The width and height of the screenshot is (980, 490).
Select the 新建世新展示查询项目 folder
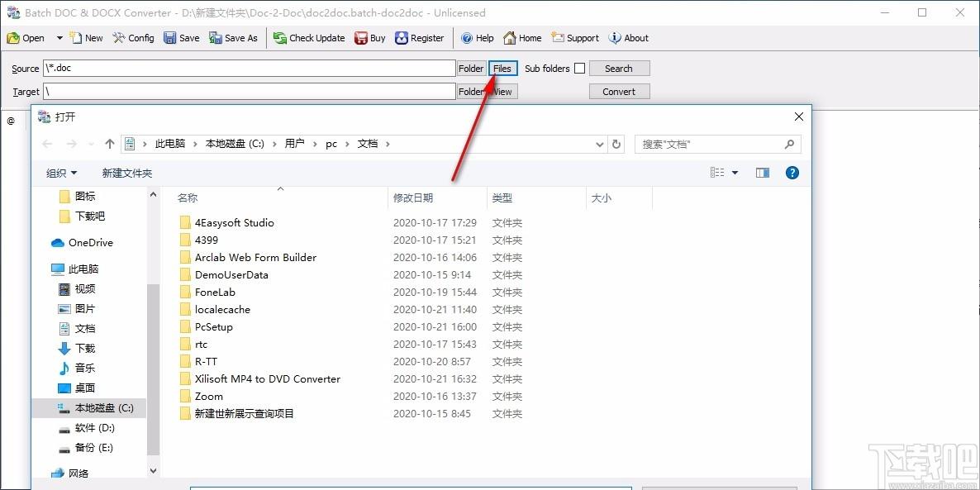(236, 414)
